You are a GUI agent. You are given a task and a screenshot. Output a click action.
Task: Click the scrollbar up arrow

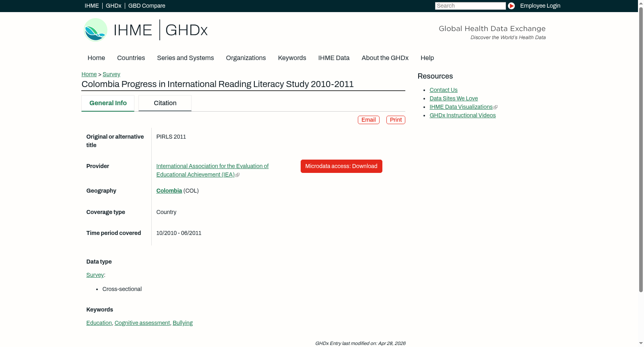641,3
